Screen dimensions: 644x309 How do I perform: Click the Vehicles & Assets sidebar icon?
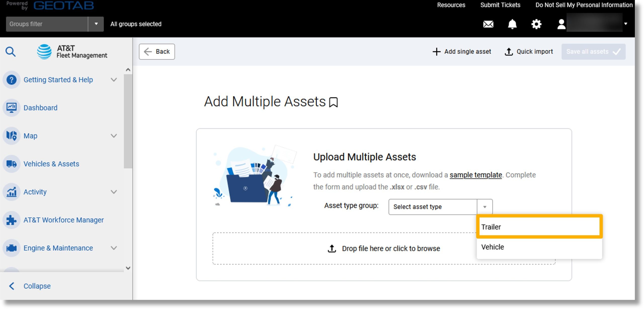click(x=11, y=164)
